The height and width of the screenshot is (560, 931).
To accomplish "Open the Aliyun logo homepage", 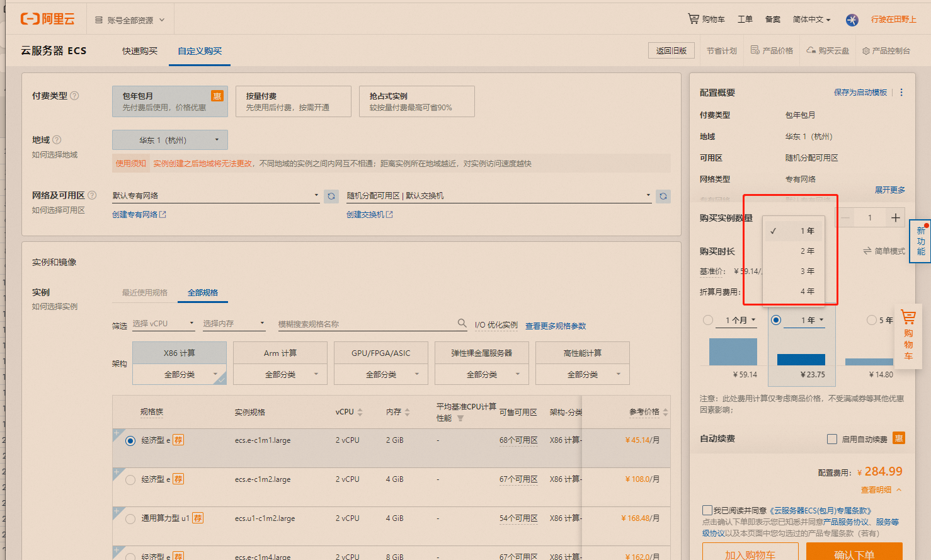I will pyautogui.click(x=48, y=19).
